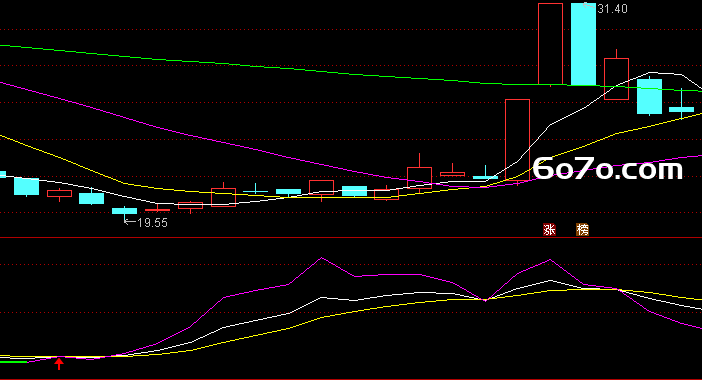Click the second peak of the magenta indicator line
This screenshot has width=702, height=380.
pos(550,260)
